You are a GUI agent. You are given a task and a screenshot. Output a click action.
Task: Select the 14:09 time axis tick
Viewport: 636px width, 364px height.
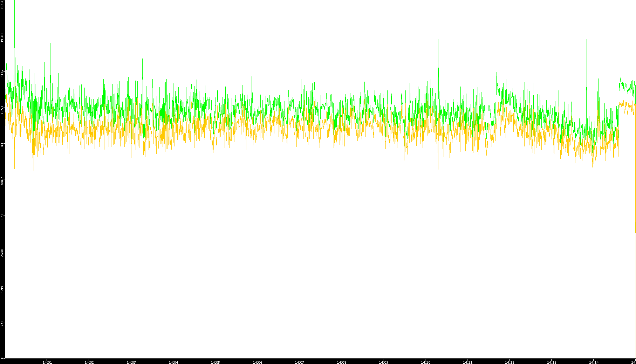click(x=383, y=362)
